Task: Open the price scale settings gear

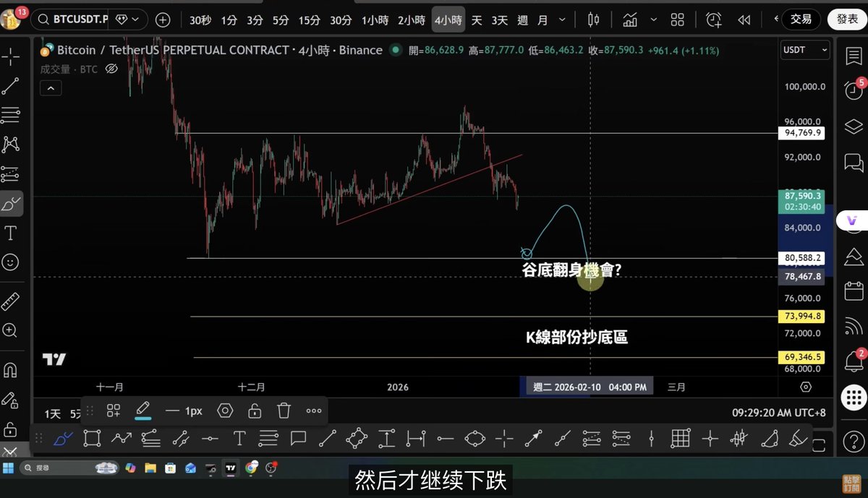Action: (806, 387)
